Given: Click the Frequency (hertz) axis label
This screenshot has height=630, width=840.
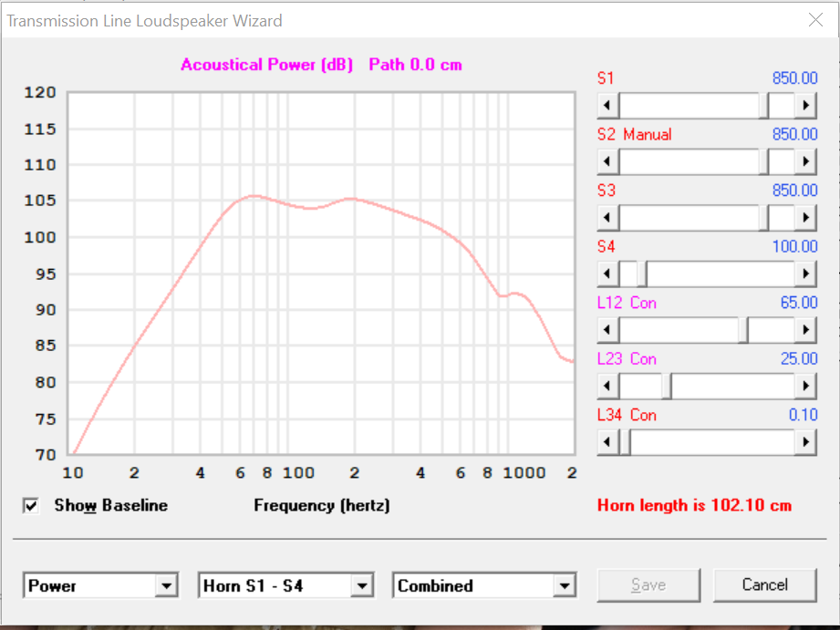Looking at the screenshot, I should 322,506.
